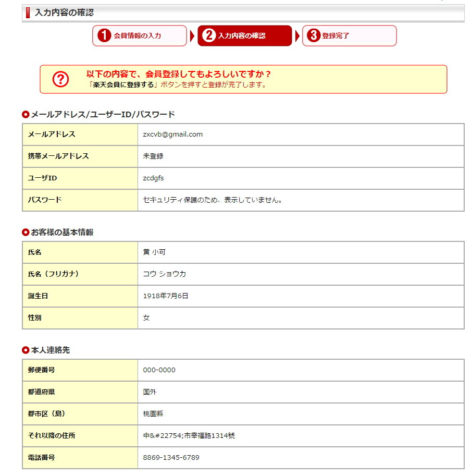Click the それ以降の住所 row label
The image size is (472, 476).
pyautogui.click(x=52, y=436)
